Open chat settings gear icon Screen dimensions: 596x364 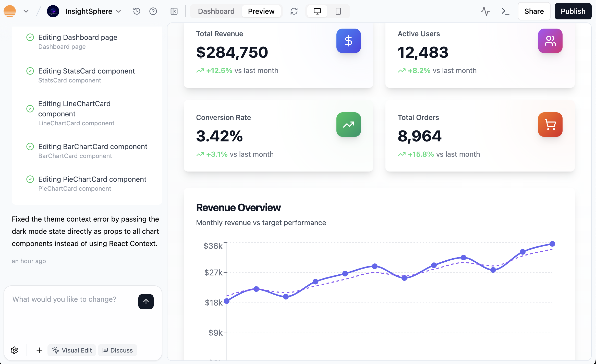(14, 350)
